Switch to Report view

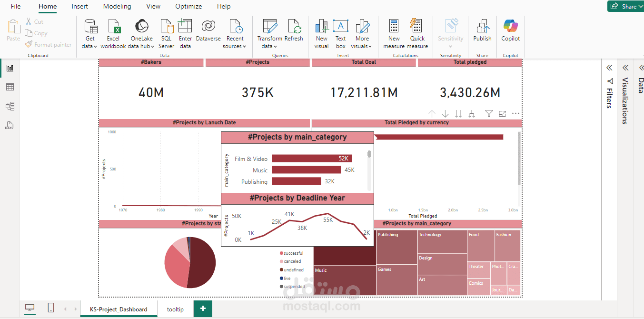point(10,68)
